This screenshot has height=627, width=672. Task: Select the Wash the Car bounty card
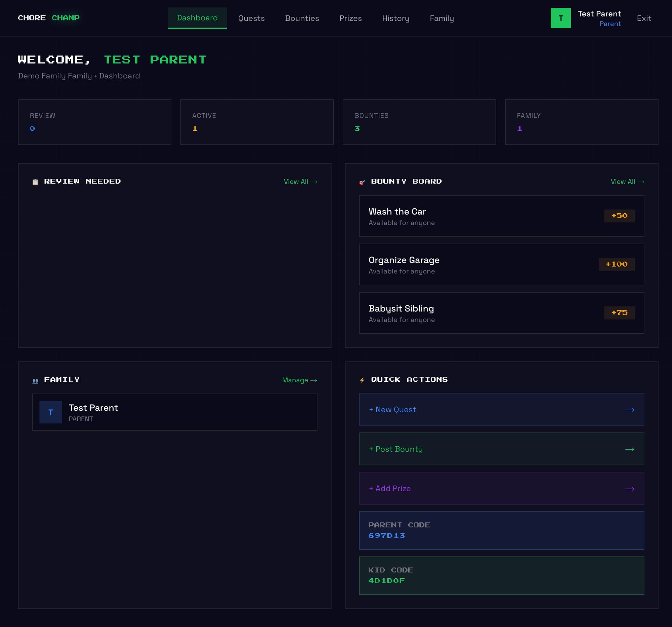[501, 216]
